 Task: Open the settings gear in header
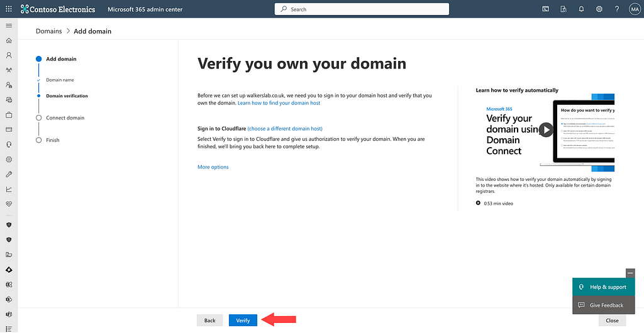coord(599,9)
